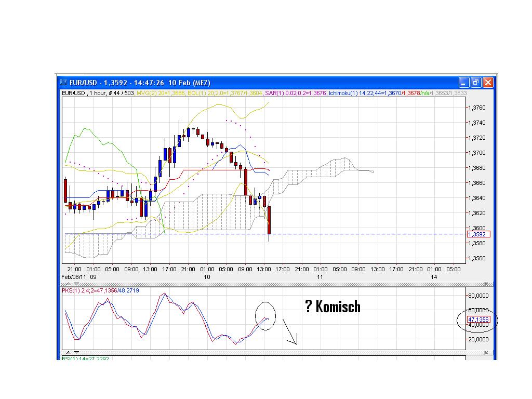This screenshot has height=399, width=532.
Task: Click the circled 47,1356 stochastic value box
Action: [x=477, y=318]
